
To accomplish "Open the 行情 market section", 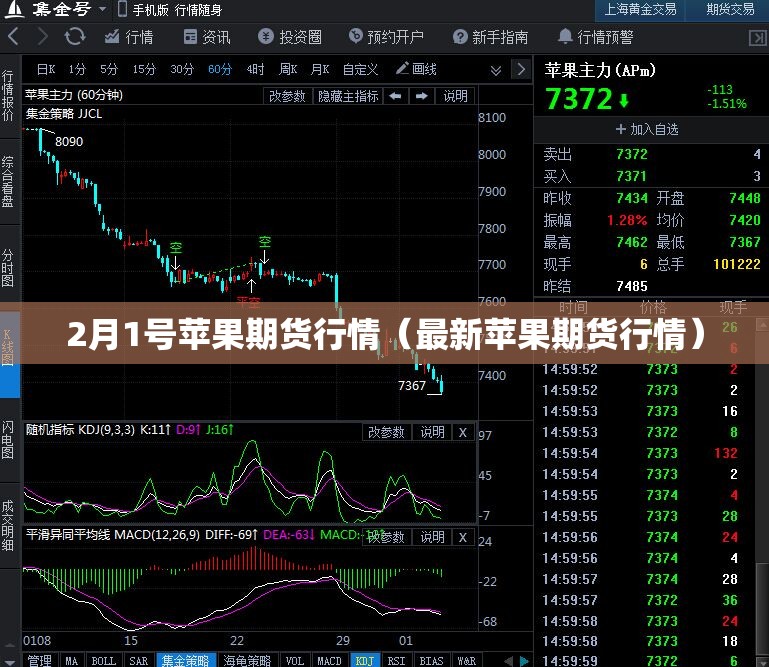I will tap(129, 37).
